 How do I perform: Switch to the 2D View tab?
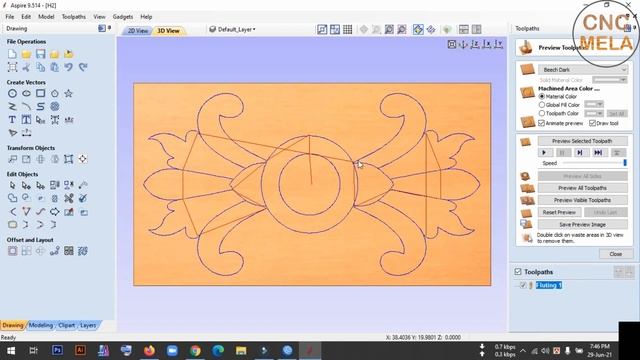click(138, 31)
